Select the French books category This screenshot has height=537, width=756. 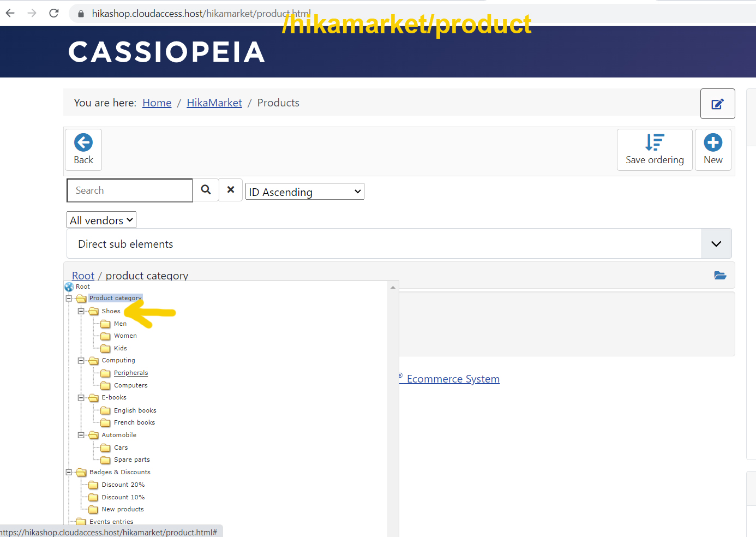click(134, 422)
